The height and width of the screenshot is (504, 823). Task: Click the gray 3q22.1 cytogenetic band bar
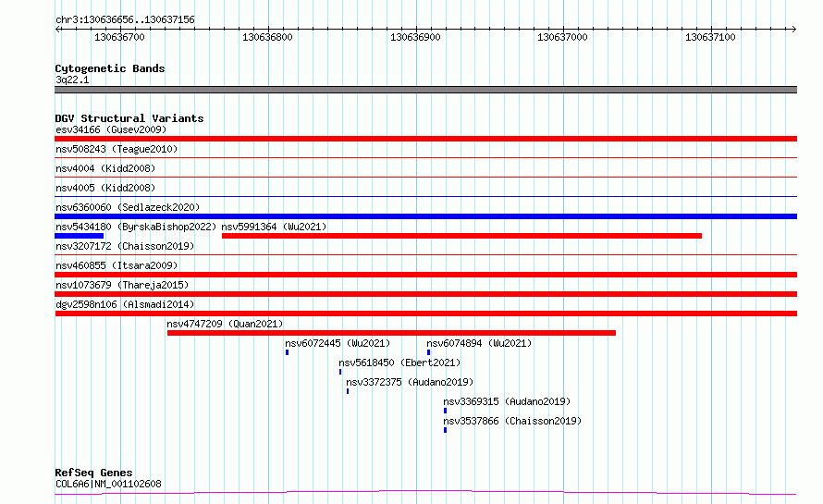pyautogui.click(x=425, y=90)
